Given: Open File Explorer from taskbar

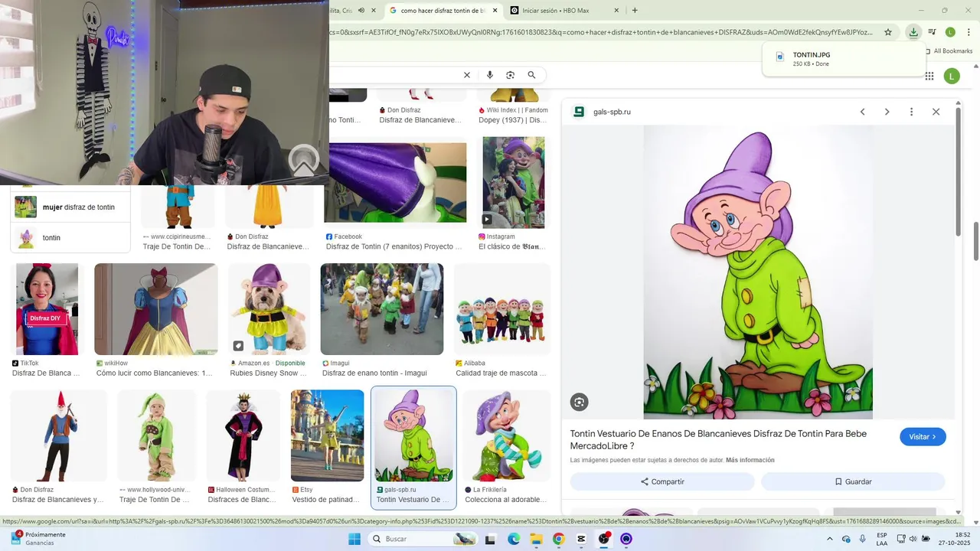Looking at the screenshot, I should click(x=536, y=539).
